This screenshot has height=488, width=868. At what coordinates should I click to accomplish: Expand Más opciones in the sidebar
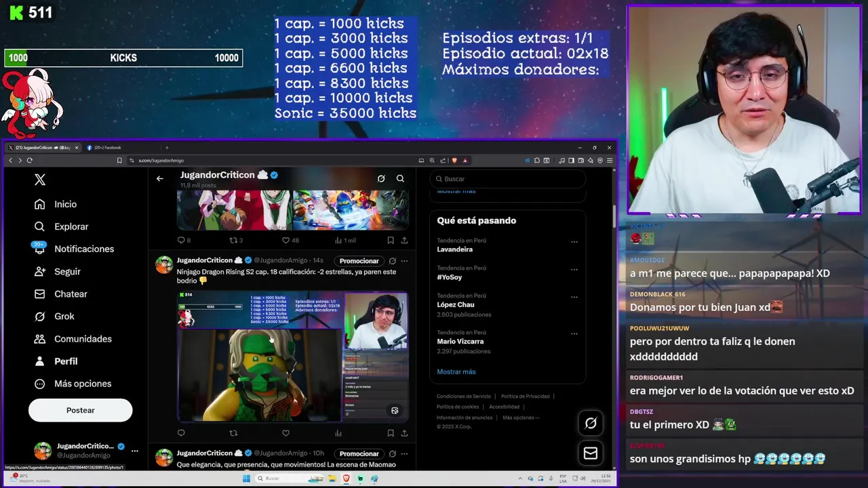pyautogui.click(x=73, y=384)
